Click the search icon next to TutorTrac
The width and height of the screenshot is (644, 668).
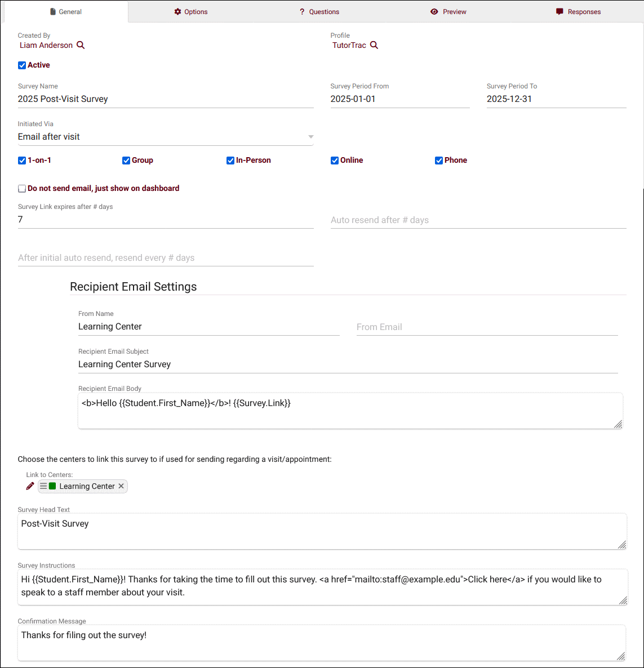pyautogui.click(x=374, y=45)
